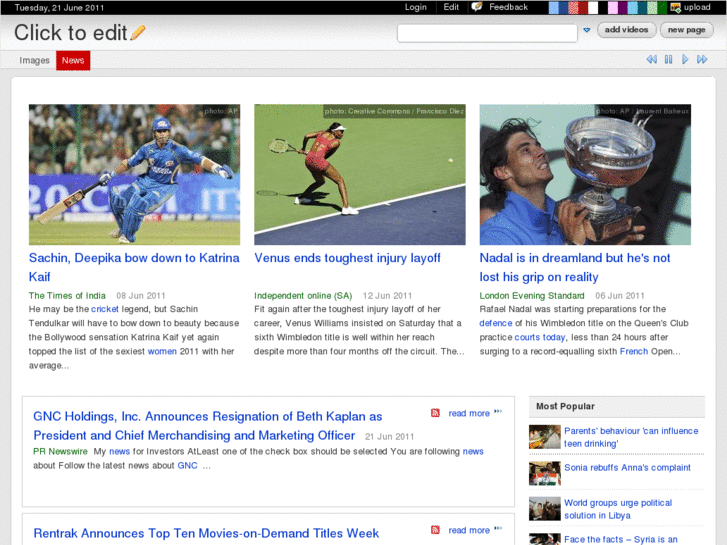Open the Venus Williams tennis photo

pyautogui.click(x=360, y=174)
